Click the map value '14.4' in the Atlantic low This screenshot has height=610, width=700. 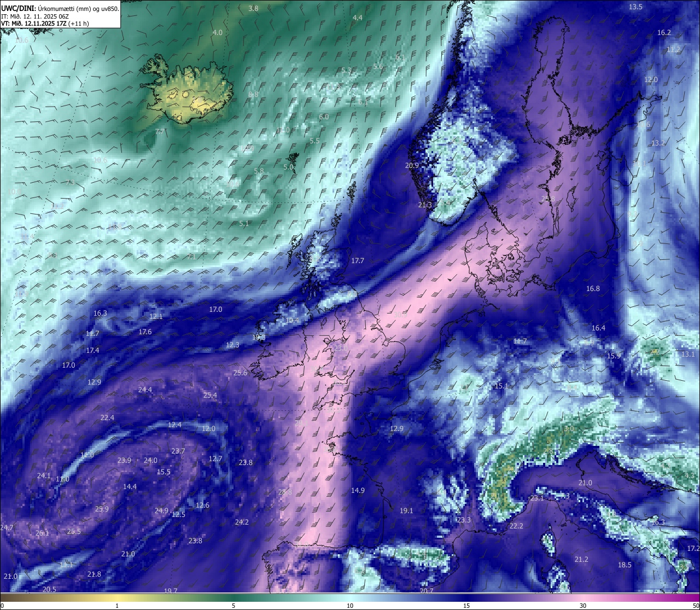pyautogui.click(x=130, y=487)
